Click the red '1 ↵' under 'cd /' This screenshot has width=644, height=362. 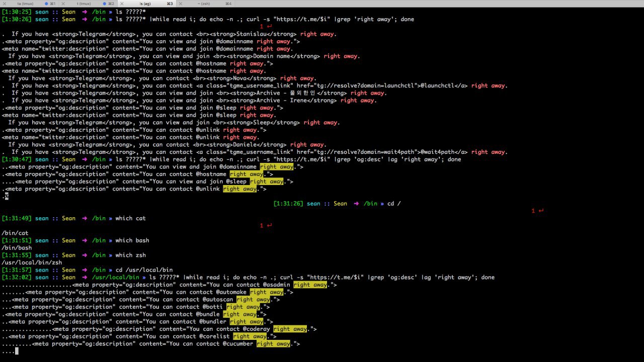click(537, 211)
